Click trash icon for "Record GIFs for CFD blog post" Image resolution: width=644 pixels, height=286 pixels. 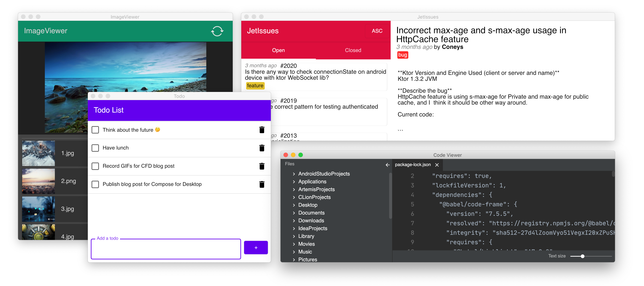point(262,166)
